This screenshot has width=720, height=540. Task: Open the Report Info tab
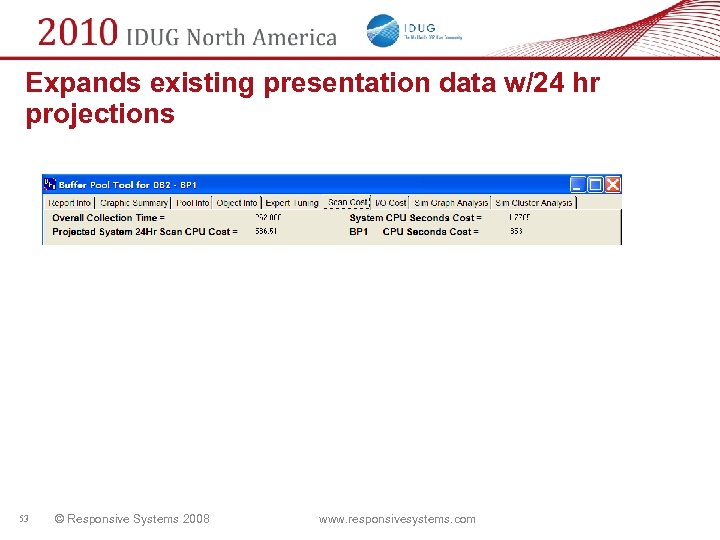70,202
